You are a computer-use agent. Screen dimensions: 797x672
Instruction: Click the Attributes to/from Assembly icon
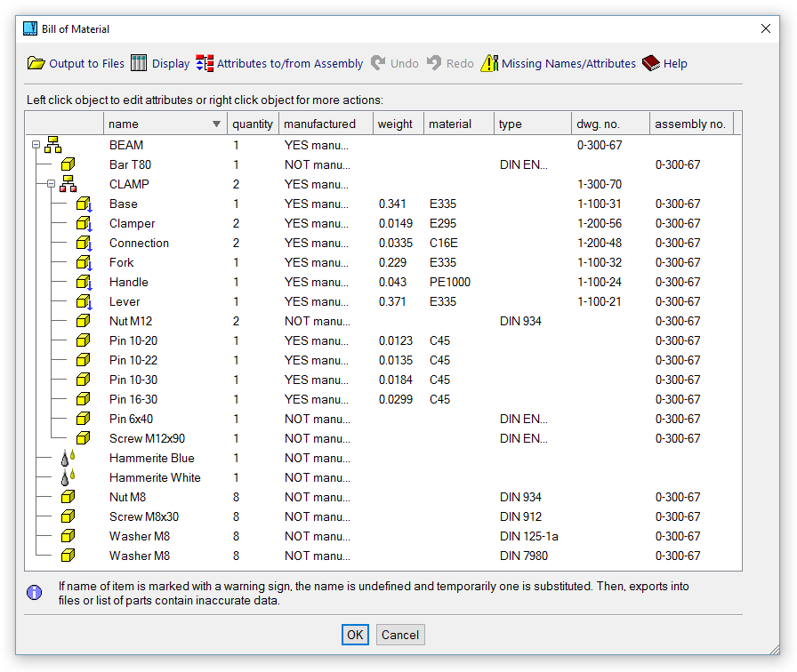point(205,63)
